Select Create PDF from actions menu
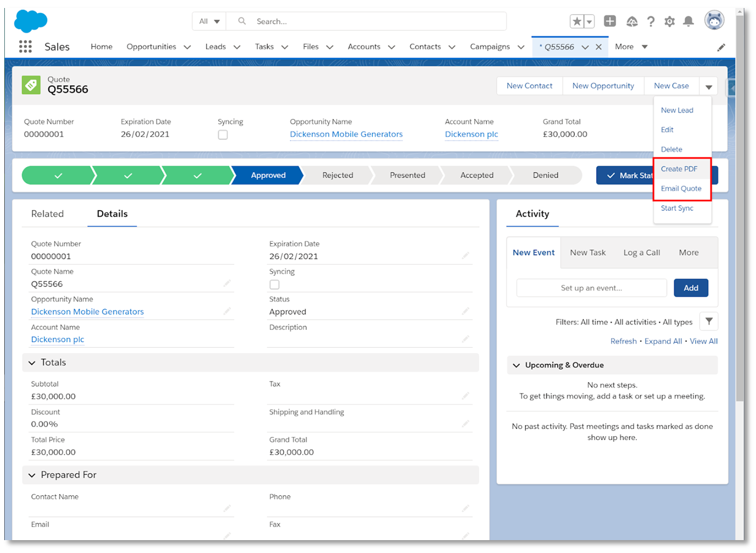This screenshot has width=756, height=553. coord(679,169)
